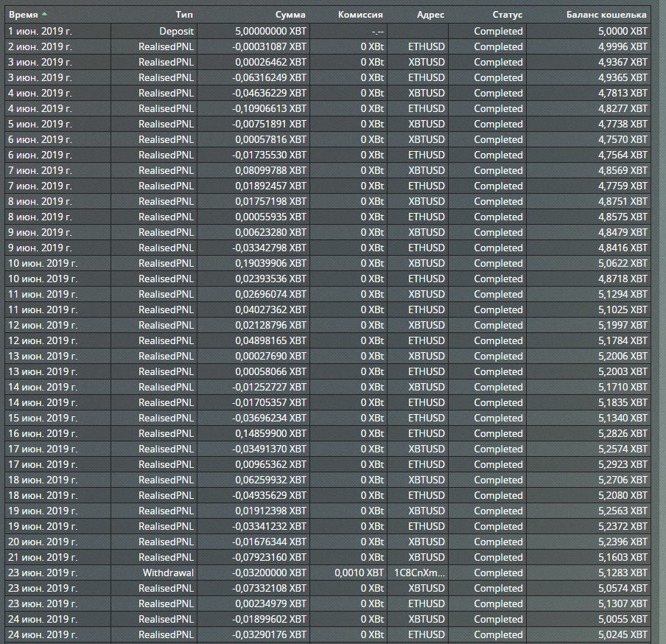666x644 pixels.
Task: Click the wallet balance 5,2826 XBT
Action: tap(623, 433)
